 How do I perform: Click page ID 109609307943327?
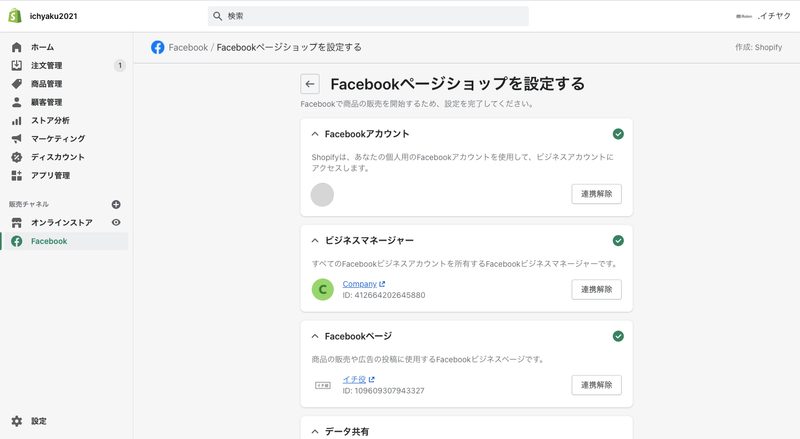click(383, 391)
